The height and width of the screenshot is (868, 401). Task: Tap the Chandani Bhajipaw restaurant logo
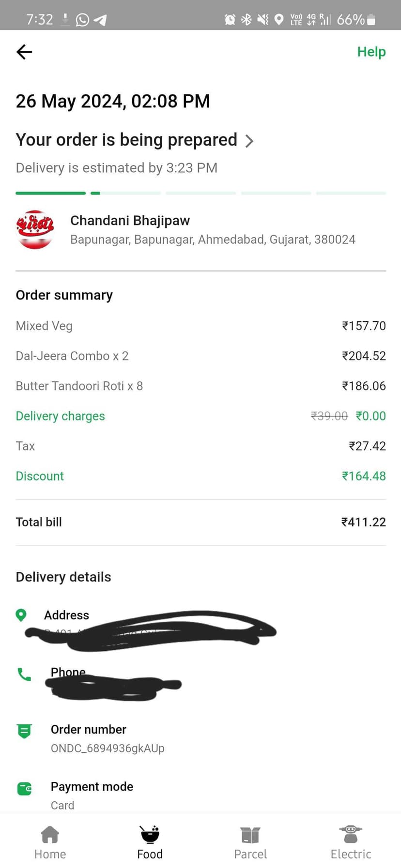click(x=35, y=229)
